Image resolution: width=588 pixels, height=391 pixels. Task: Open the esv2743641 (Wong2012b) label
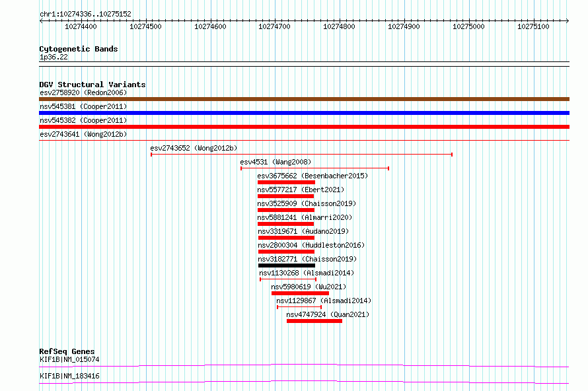pyautogui.click(x=83, y=134)
